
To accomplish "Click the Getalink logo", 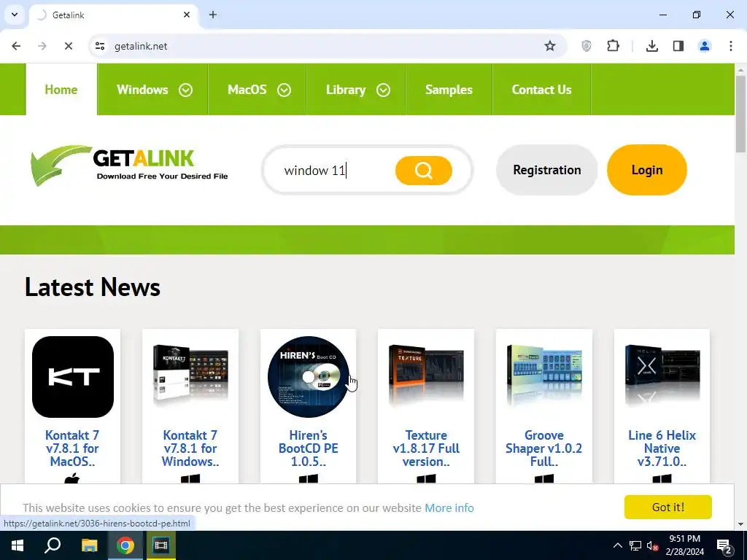I will pyautogui.click(x=129, y=166).
